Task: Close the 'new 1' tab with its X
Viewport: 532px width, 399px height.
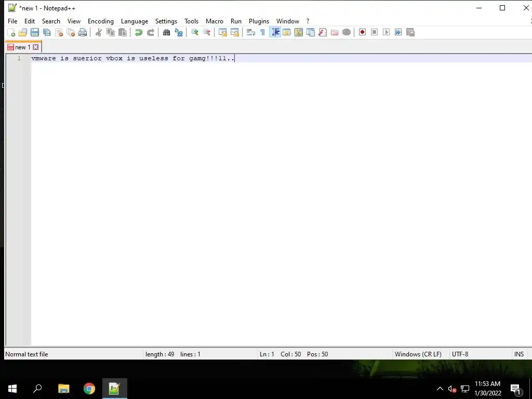Action: coord(36,47)
